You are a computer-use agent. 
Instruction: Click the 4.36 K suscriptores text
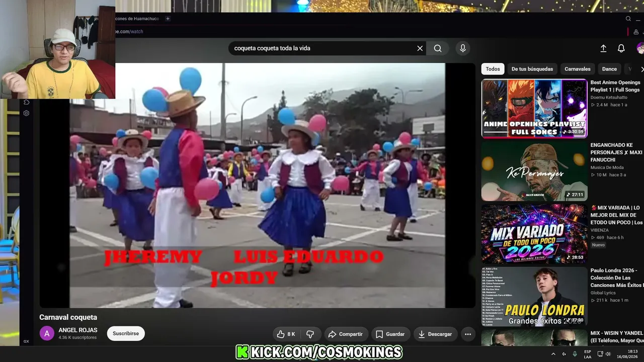[77, 337]
